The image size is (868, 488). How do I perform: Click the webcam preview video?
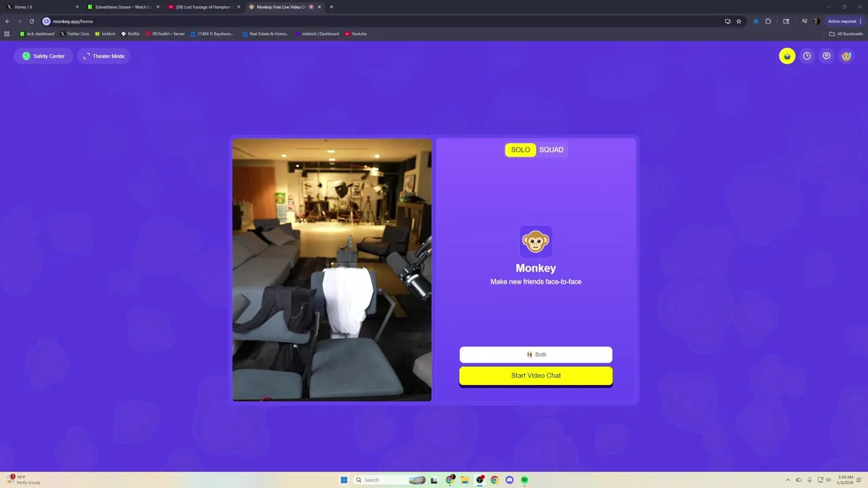(332, 270)
